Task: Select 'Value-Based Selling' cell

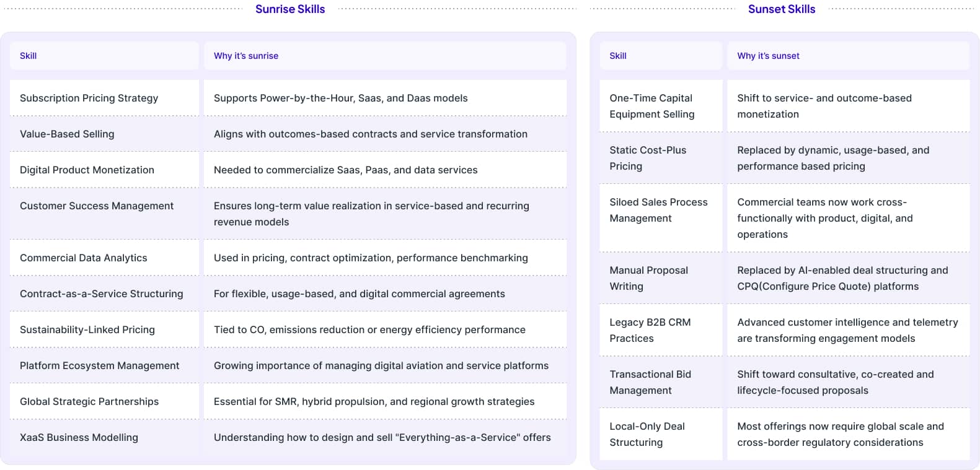Action: point(104,134)
